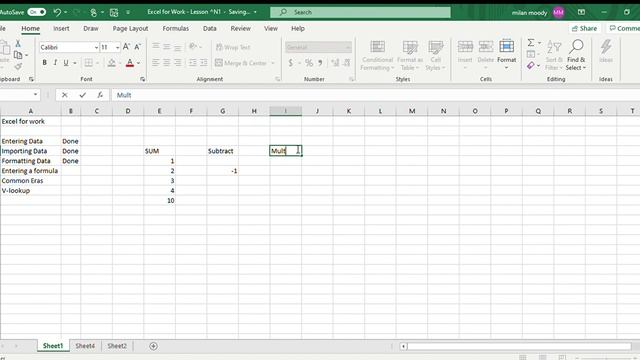Open the Merge & Center dropdown arrow

[x=273, y=63]
